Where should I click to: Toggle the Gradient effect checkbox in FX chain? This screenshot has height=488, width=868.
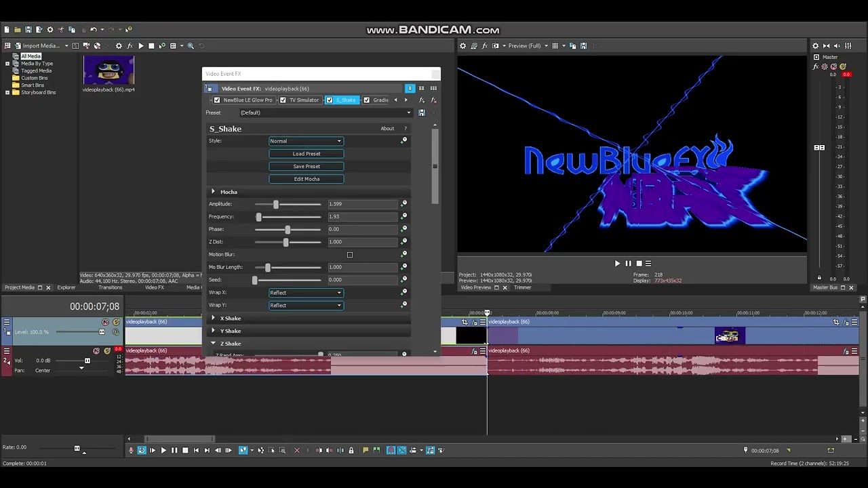coord(367,100)
